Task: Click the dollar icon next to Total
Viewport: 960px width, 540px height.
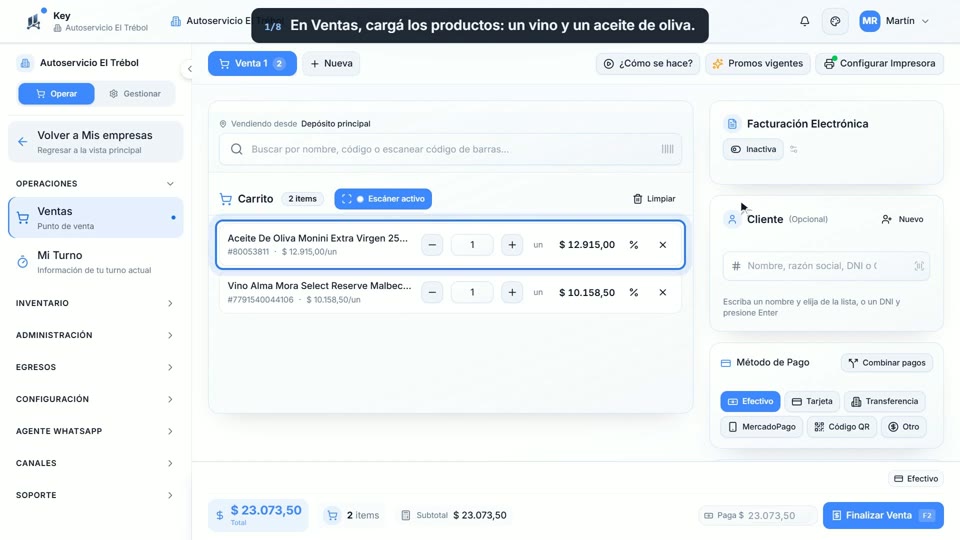Action: 220,516
